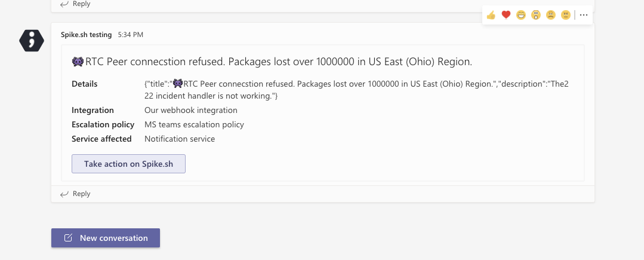
Task: React with the angry face emoji
Action: [566, 15]
